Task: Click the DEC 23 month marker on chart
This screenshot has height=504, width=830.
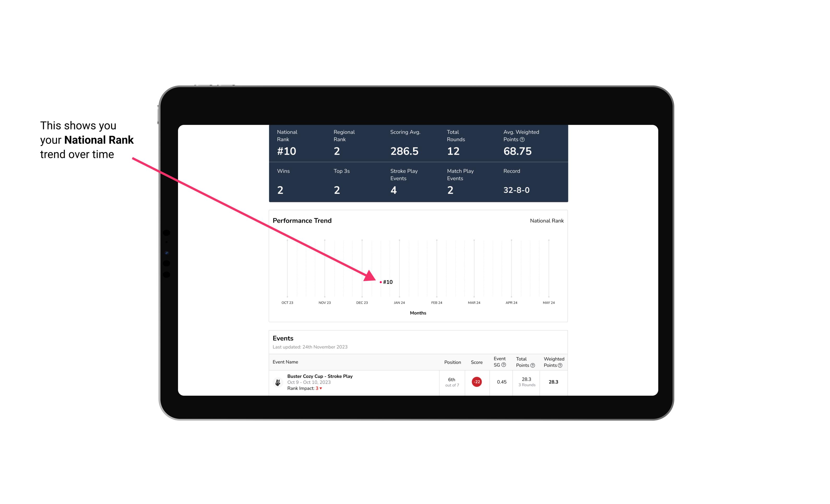Action: (x=362, y=303)
